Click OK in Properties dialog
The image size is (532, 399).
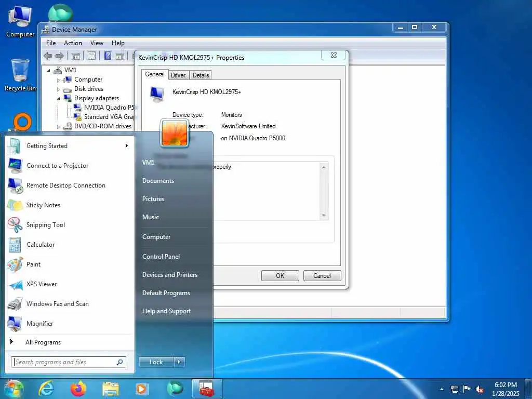click(280, 276)
